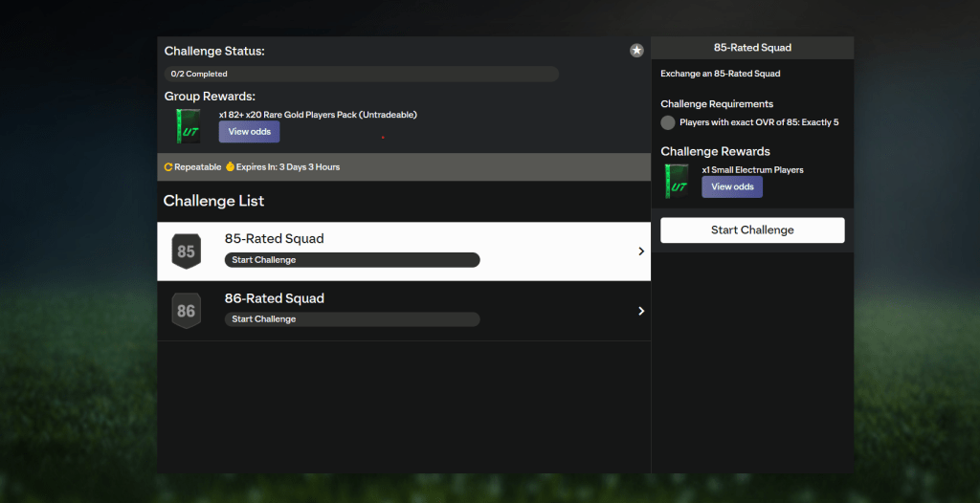View odds for the Small Electrum Players reward

click(x=732, y=186)
